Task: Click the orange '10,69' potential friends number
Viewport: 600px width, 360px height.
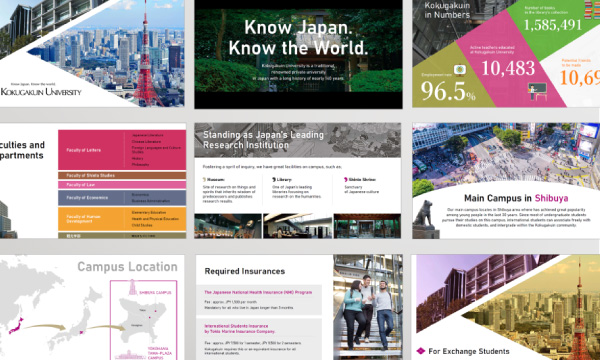Action: (x=580, y=78)
